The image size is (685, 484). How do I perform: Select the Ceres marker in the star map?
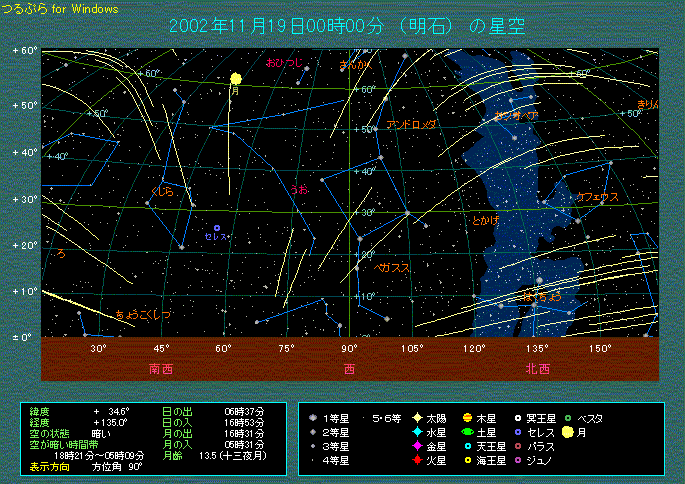pyautogui.click(x=216, y=228)
